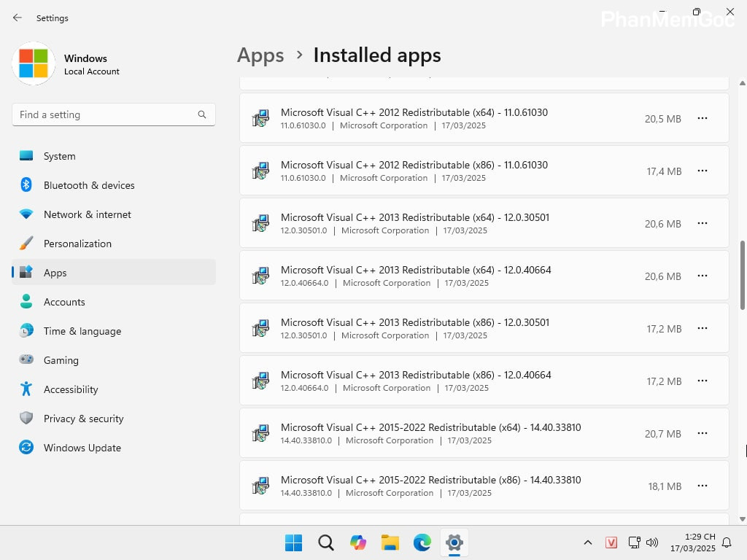Open options for Visual C++ 2012 x64

click(703, 118)
